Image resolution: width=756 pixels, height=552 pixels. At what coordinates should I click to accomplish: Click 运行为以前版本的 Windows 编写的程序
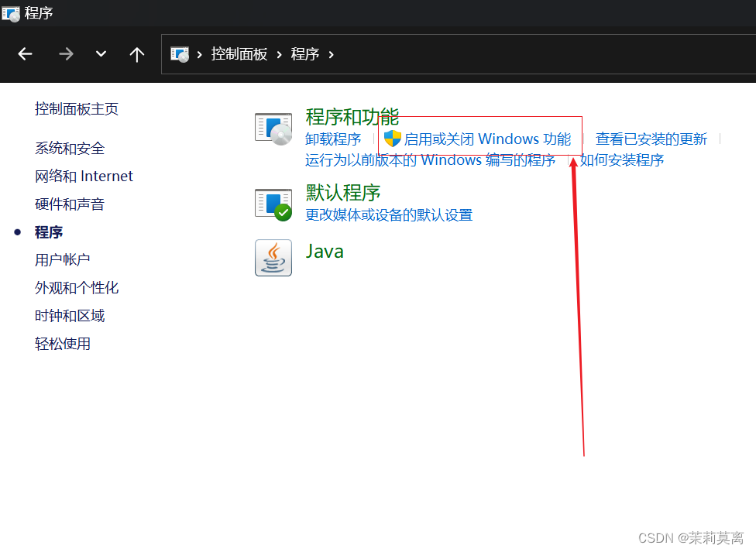coord(430,160)
